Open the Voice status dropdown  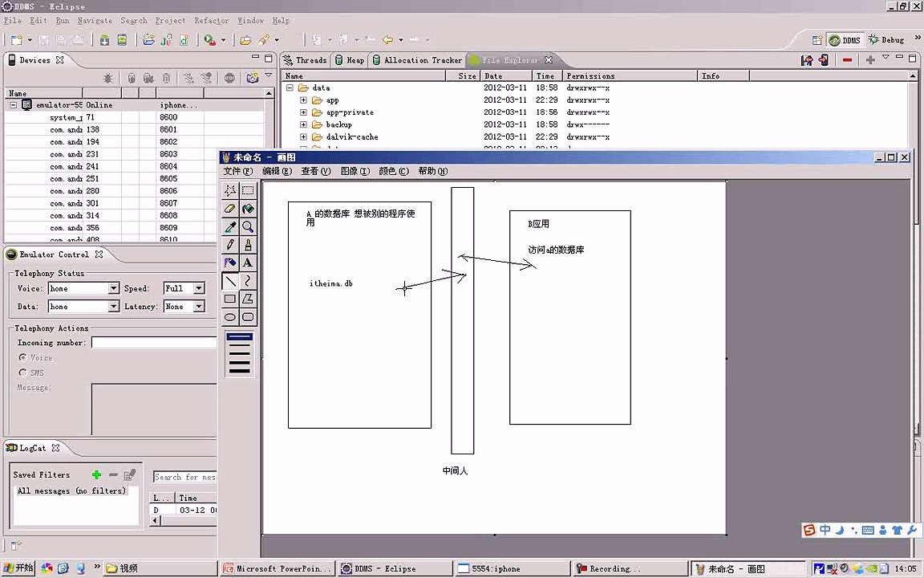pyautogui.click(x=114, y=288)
